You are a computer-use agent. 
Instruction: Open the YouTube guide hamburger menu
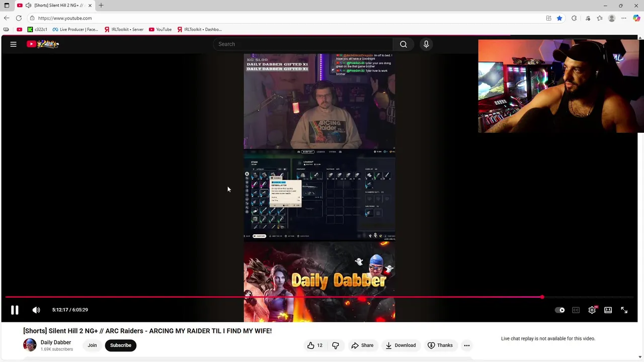coord(14,44)
